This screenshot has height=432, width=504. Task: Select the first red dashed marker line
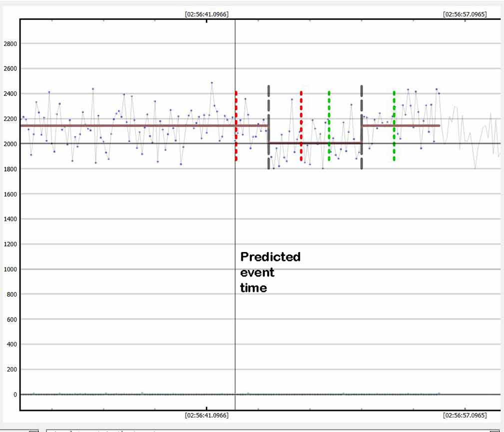coord(236,126)
